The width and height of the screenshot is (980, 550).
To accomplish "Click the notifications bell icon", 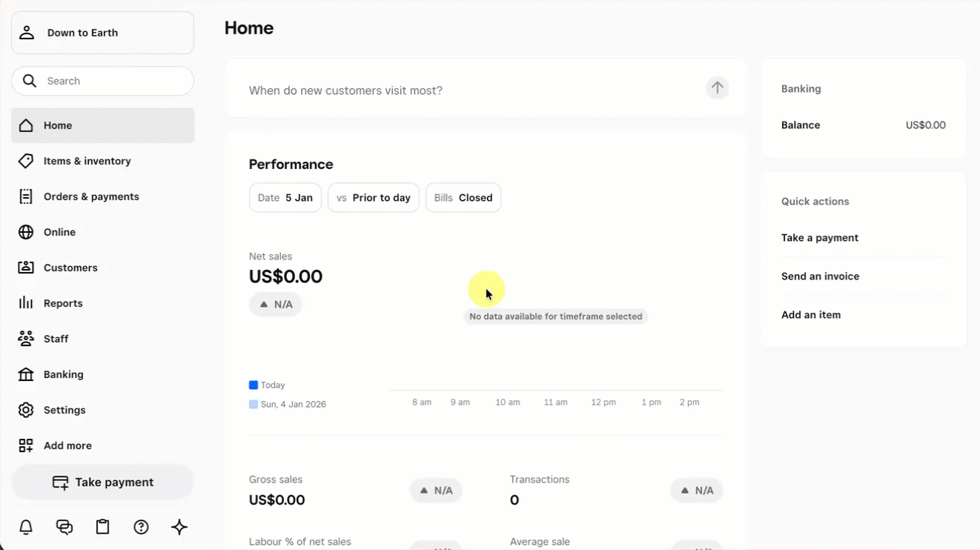I will [26, 527].
